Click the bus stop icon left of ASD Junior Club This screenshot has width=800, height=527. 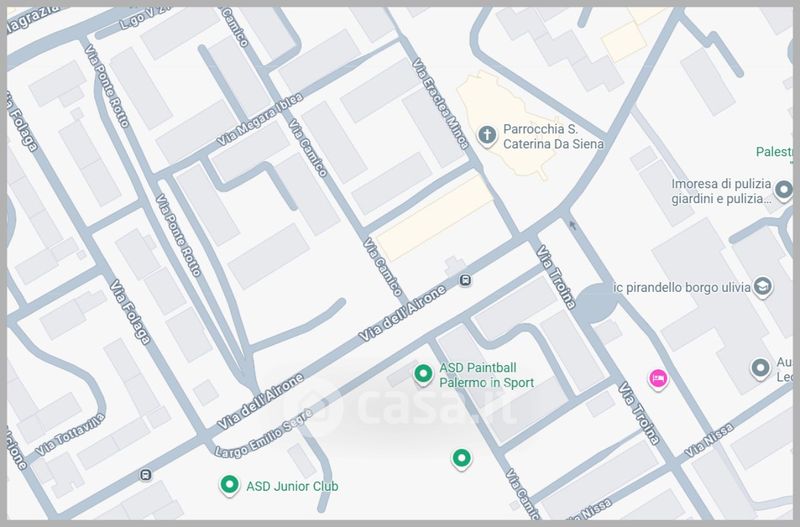click(x=147, y=474)
